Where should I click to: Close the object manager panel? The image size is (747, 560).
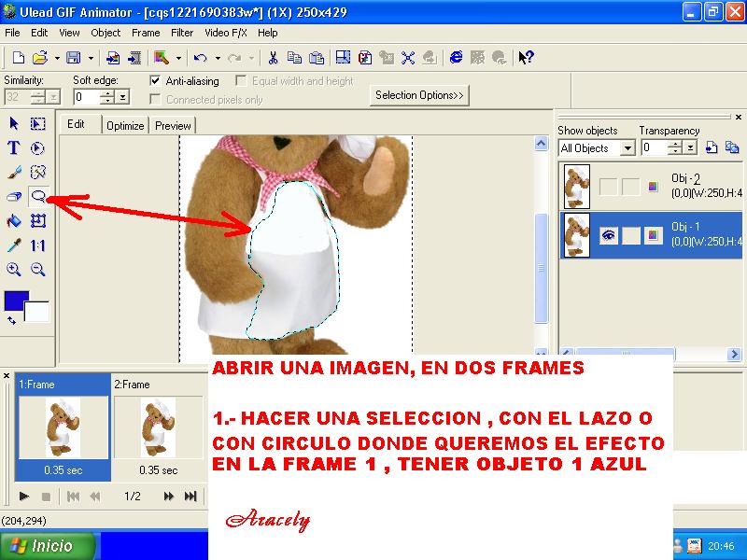click(738, 117)
